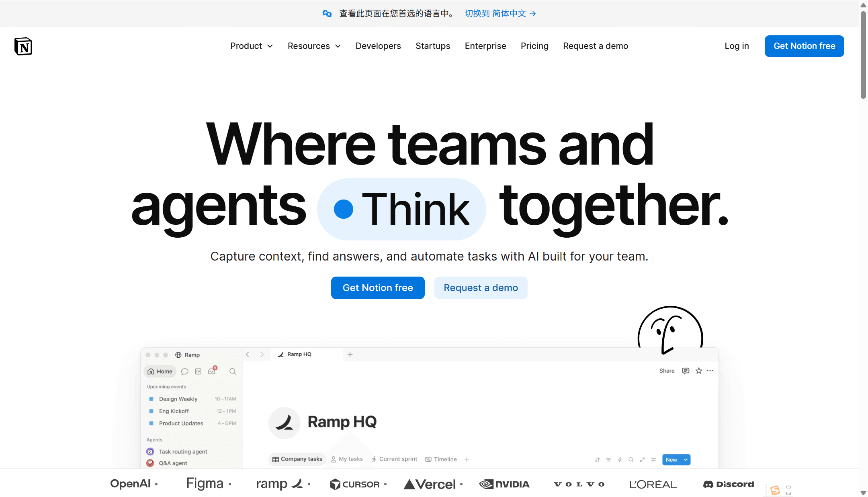The width and height of the screenshot is (868, 497).
Task: Add a new tab beside Ramp HQ tab
Action: [350, 354]
